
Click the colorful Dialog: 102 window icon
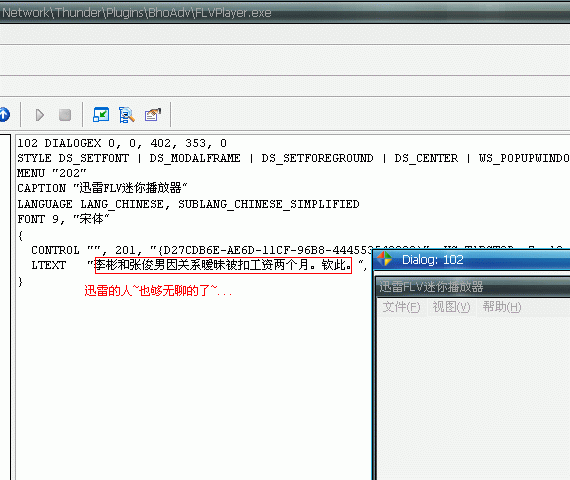385,259
